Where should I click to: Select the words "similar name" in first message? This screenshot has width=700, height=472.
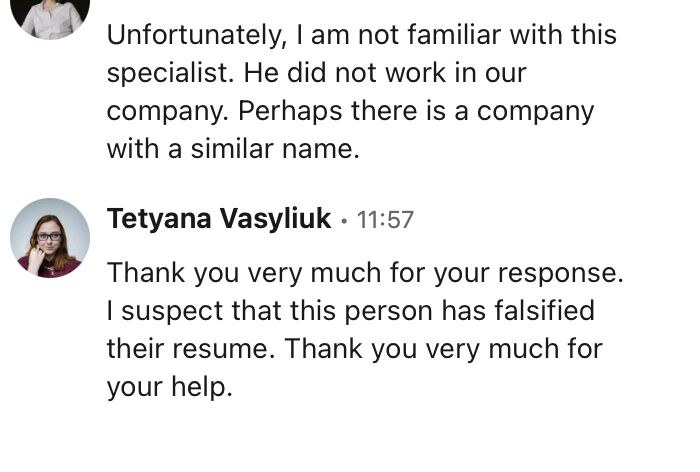point(275,149)
